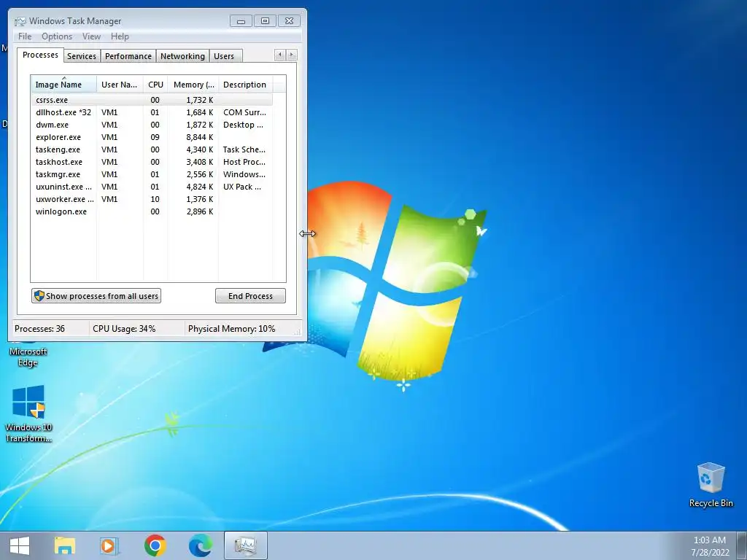Click the taskbar clock showing 1:03 AM
Viewport: 747px width, 560px height.
click(709, 545)
